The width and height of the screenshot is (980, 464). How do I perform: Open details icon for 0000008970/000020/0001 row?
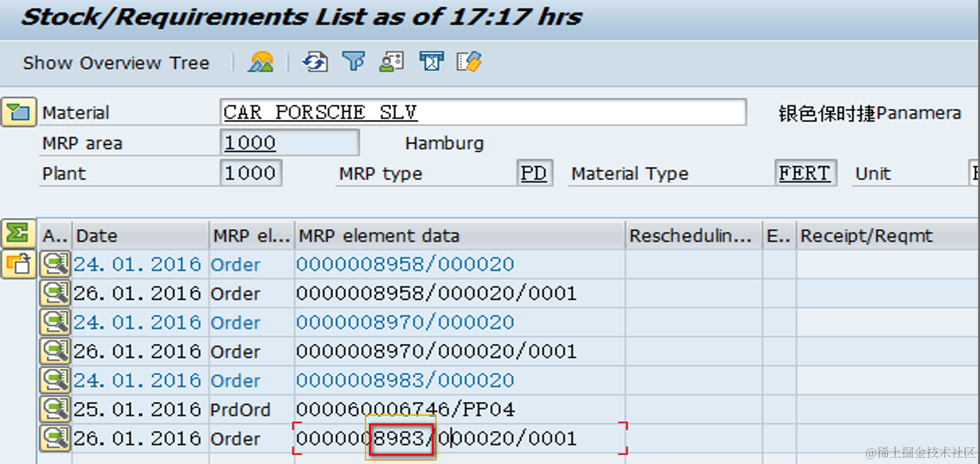(x=55, y=352)
